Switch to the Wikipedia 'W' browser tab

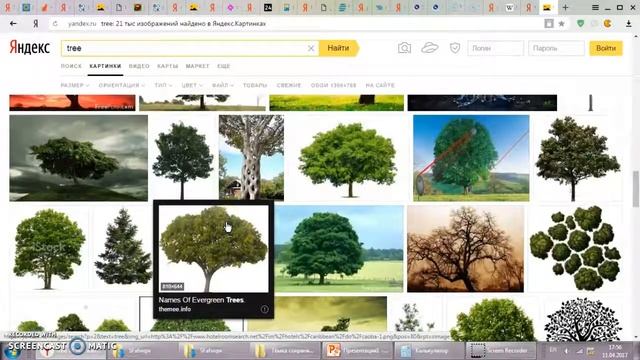[x=509, y=7]
